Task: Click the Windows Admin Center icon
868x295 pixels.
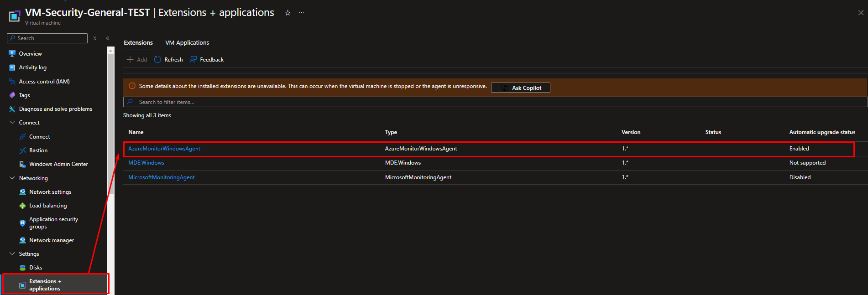Action: pyautogui.click(x=22, y=164)
